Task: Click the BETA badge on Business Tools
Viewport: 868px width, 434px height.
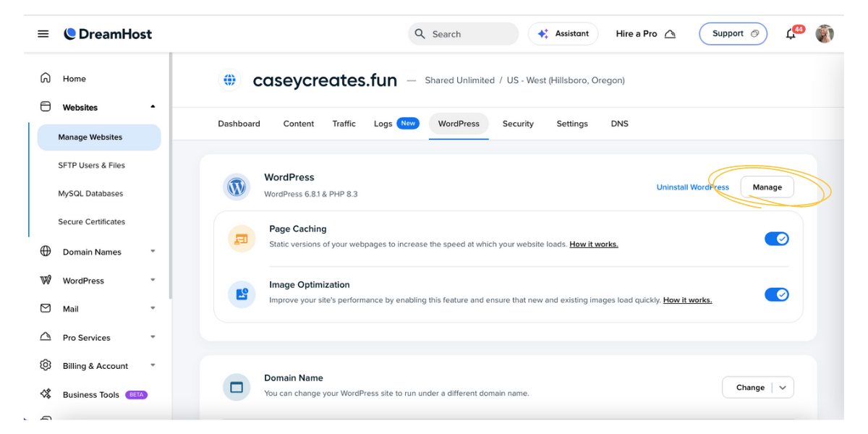Action: tap(137, 395)
